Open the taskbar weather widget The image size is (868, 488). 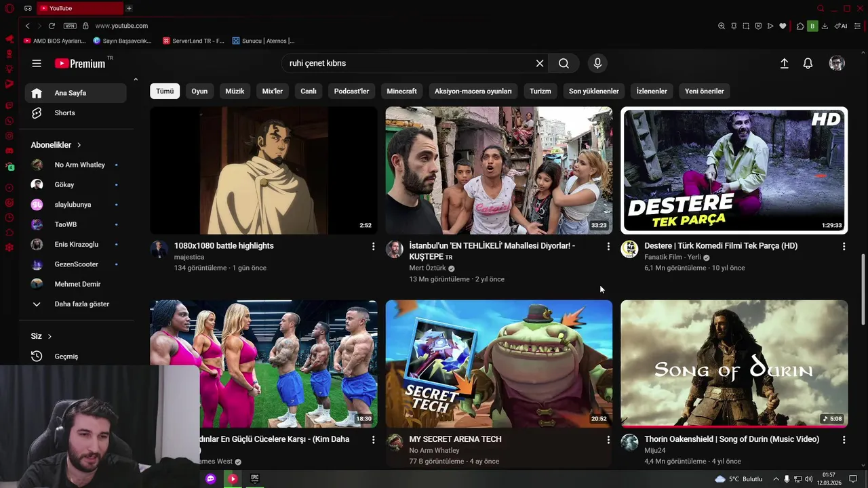click(738, 479)
